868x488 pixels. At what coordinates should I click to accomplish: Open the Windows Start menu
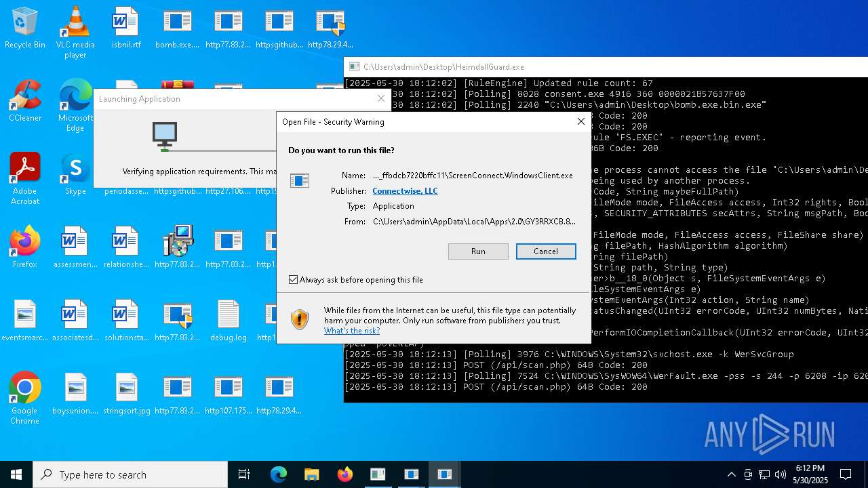pyautogui.click(x=16, y=474)
